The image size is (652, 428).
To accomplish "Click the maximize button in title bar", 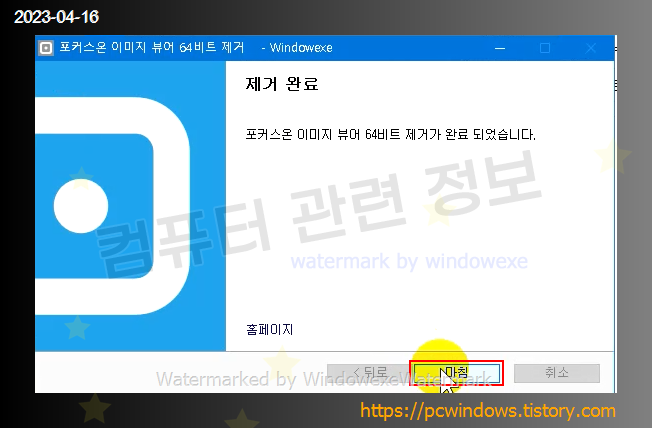I will (545, 48).
